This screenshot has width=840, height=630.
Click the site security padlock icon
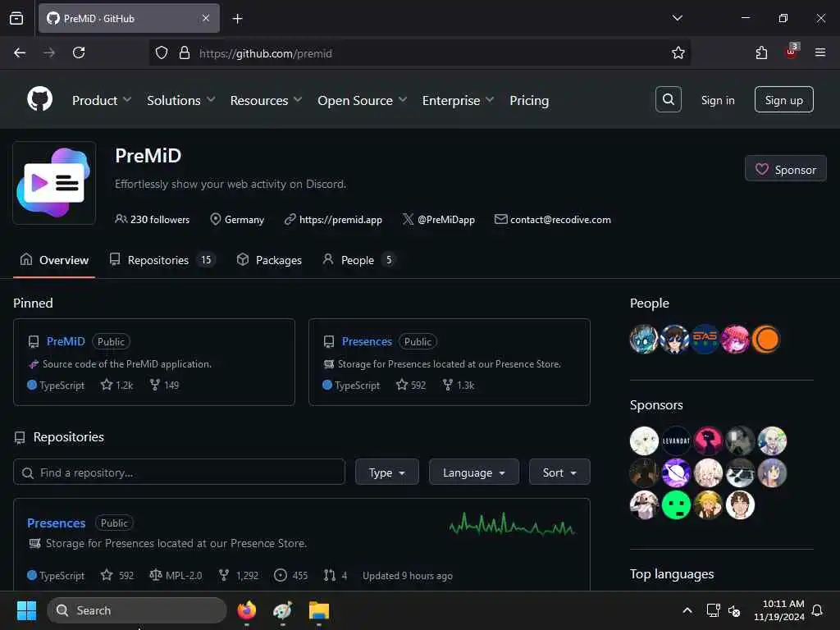[x=185, y=53]
